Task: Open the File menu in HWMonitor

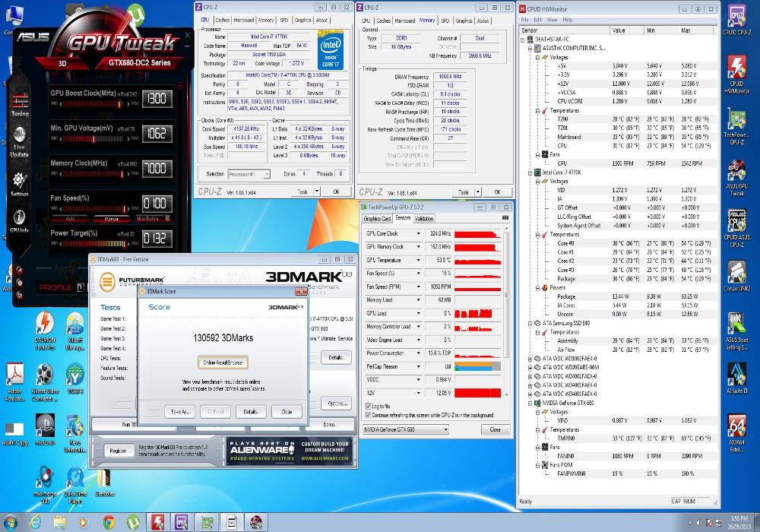Action: (525, 20)
